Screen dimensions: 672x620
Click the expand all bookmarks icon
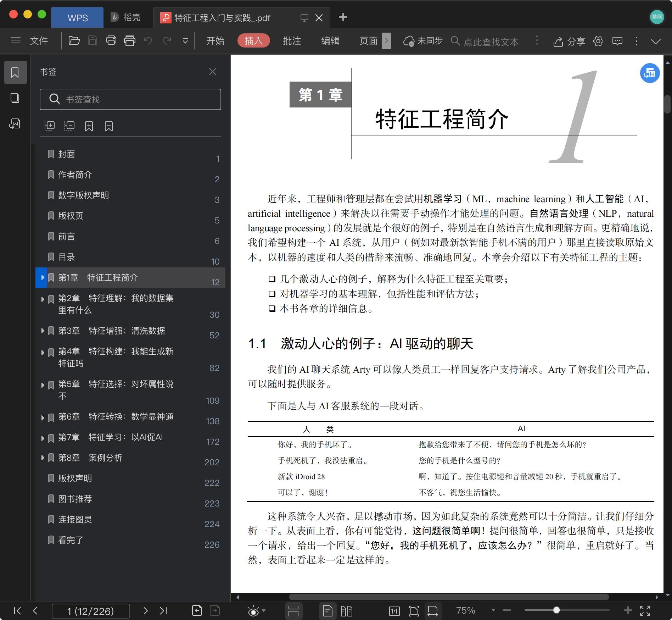50,126
